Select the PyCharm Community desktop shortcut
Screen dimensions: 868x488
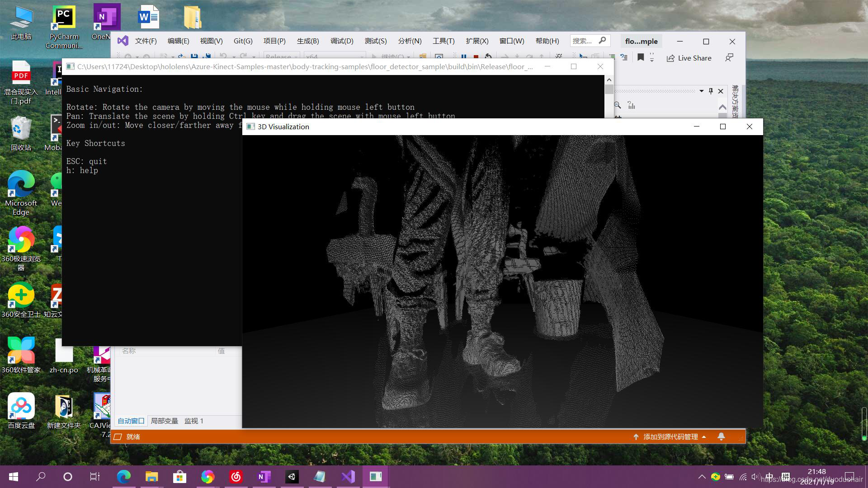click(64, 27)
